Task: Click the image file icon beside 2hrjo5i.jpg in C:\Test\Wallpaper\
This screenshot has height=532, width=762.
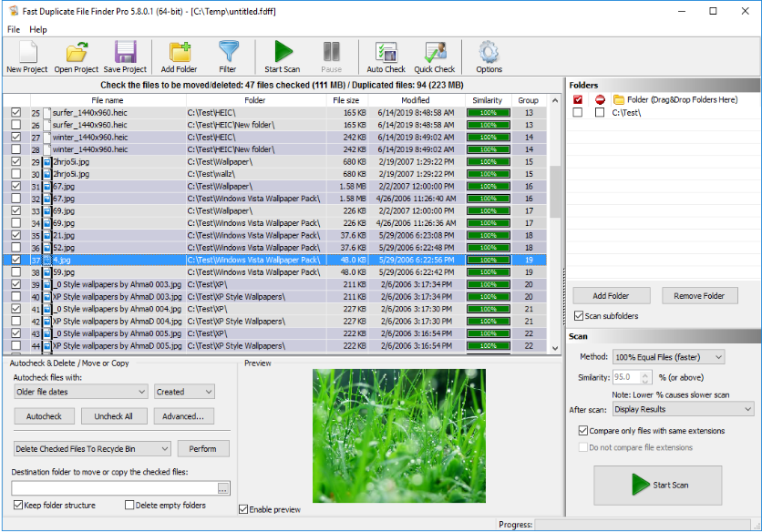Action: click(x=47, y=162)
